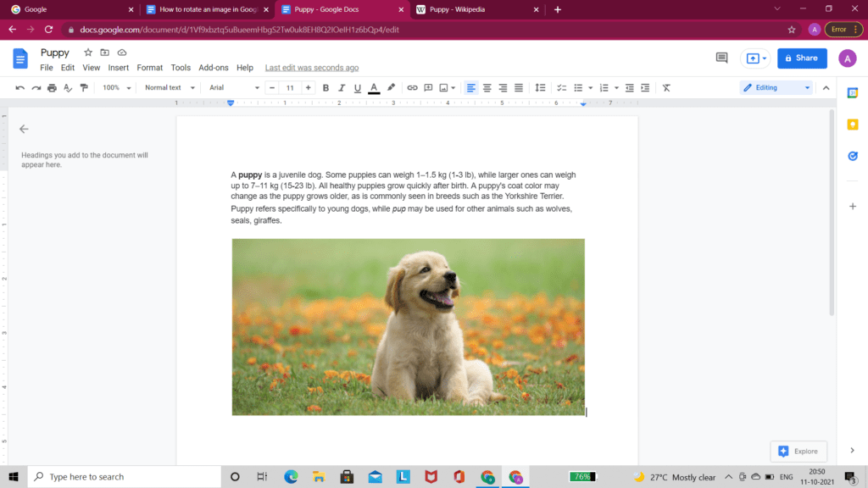This screenshot has width=868, height=488.
Task: Click the Undo icon
Action: [19, 87]
